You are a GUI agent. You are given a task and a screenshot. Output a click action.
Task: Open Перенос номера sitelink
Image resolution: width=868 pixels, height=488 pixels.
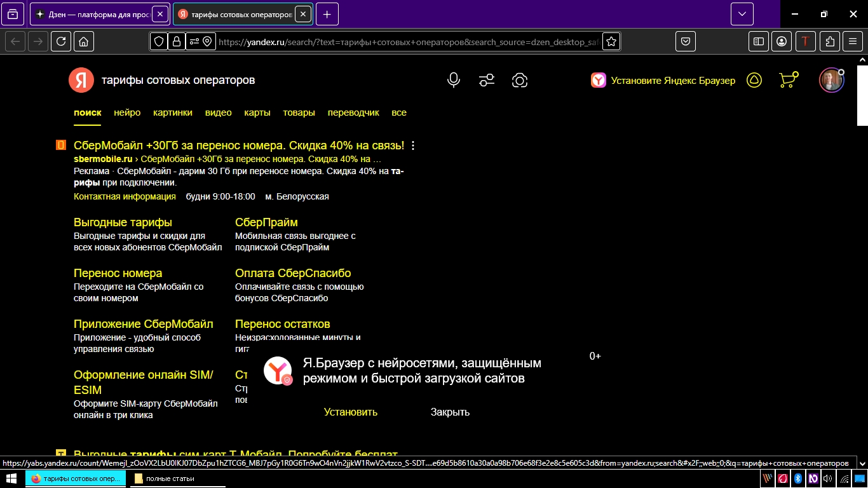[118, 273]
